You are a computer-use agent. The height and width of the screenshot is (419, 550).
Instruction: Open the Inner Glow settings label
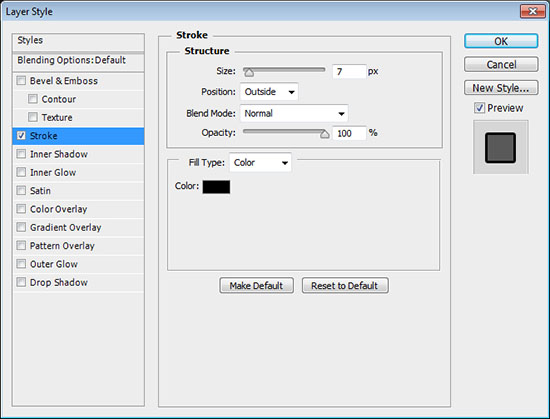click(x=53, y=173)
